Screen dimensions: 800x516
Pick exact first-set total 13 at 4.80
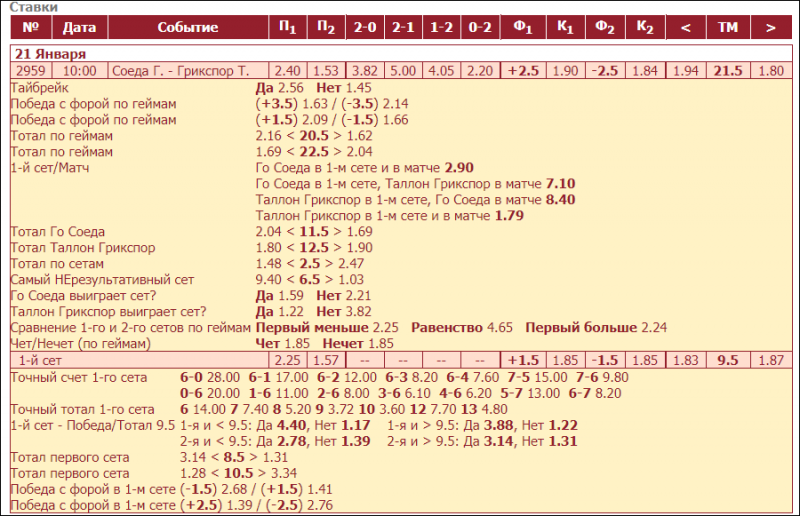point(484,409)
